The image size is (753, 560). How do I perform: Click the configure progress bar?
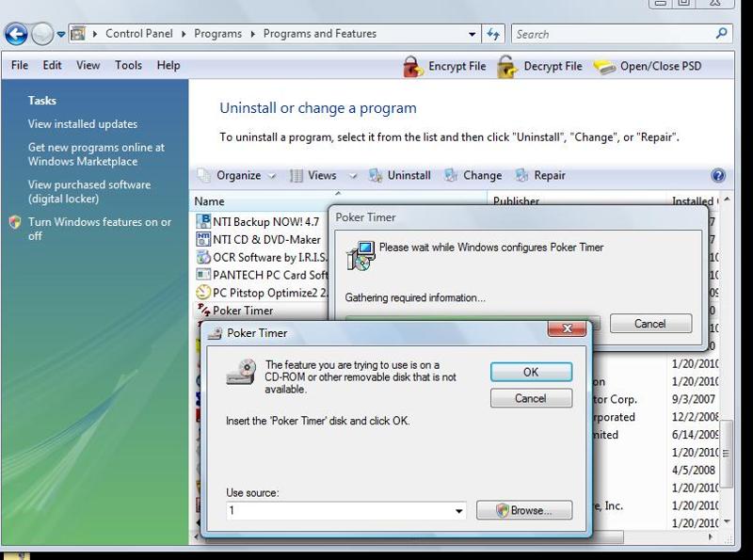click(472, 318)
